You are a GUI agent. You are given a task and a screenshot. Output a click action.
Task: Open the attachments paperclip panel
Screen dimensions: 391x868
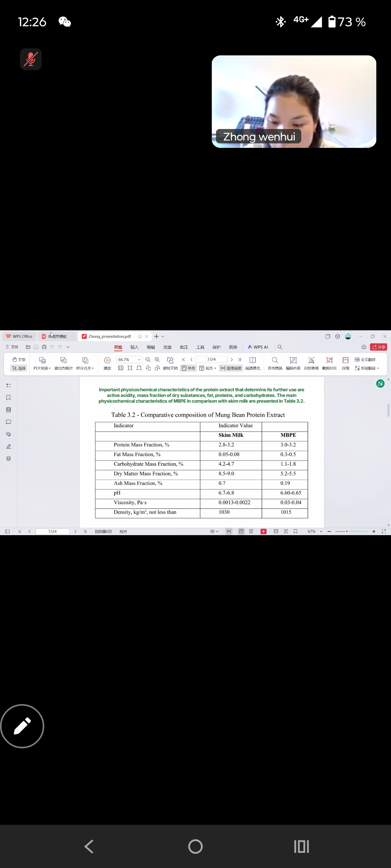(8, 434)
